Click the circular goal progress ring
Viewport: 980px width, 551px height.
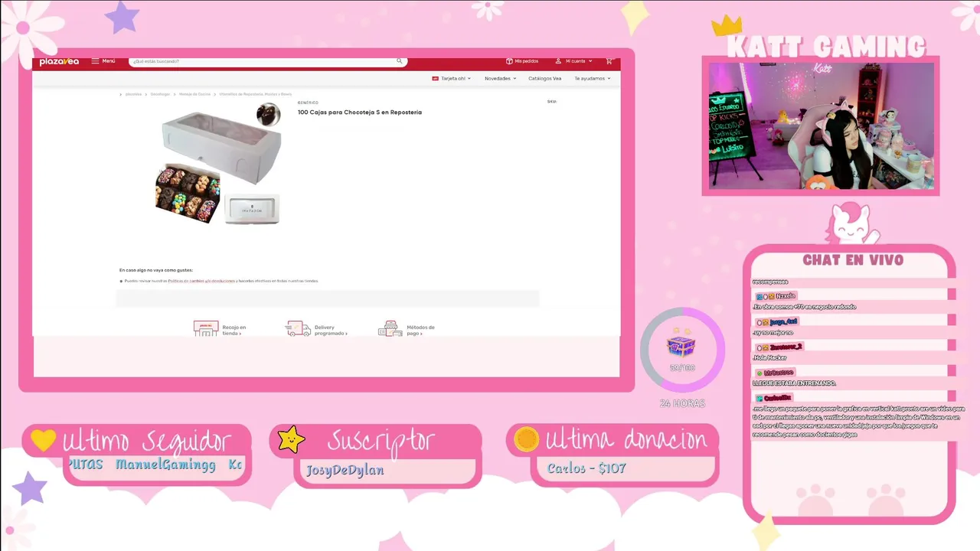point(682,351)
